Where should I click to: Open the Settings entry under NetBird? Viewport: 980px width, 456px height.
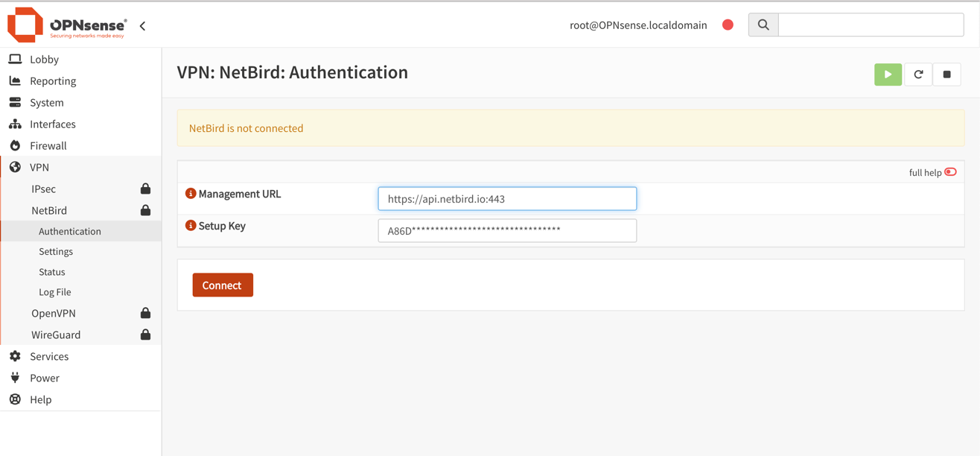tap(55, 251)
